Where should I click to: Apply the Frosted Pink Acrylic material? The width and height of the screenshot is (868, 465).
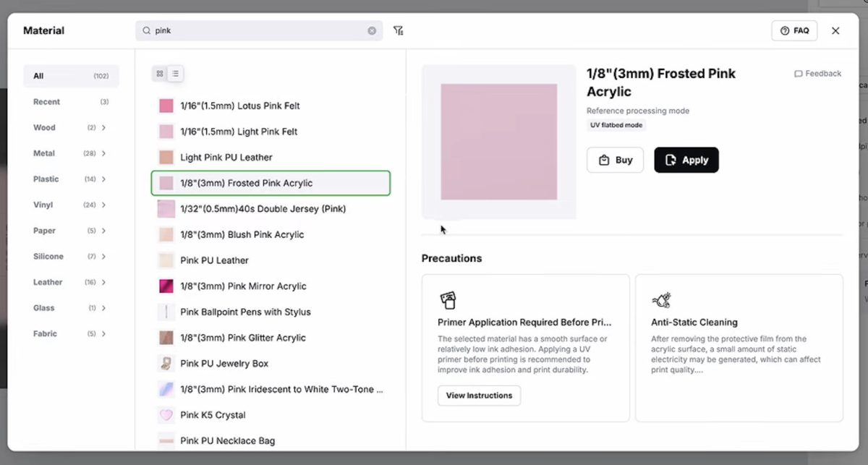point(686,160)
